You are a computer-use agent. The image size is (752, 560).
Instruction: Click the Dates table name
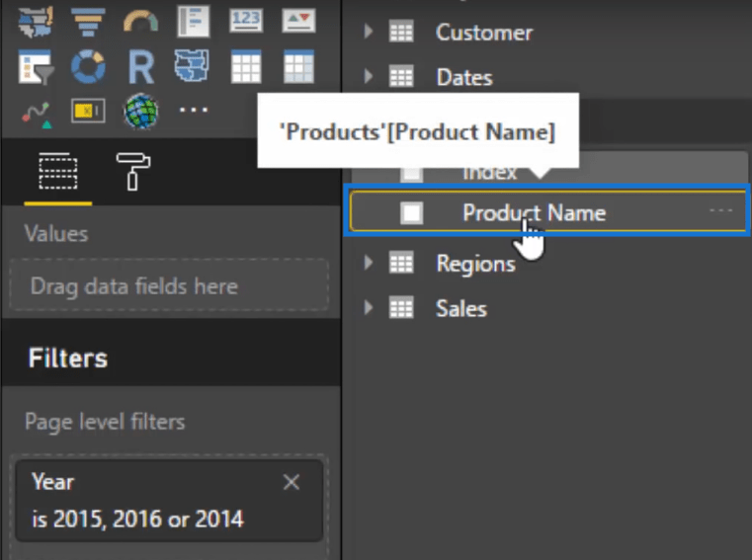tap(464, 77)
